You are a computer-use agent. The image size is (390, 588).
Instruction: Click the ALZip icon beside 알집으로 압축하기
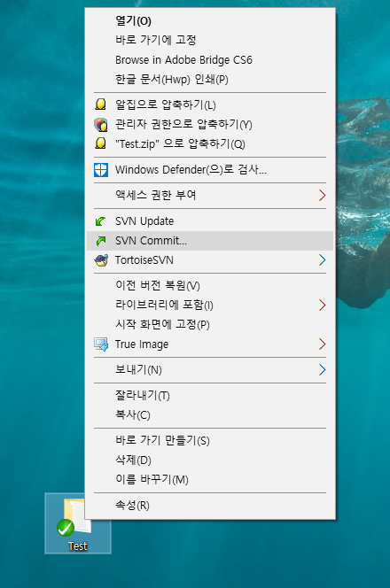pyautogui.click(x=100, y=104)
